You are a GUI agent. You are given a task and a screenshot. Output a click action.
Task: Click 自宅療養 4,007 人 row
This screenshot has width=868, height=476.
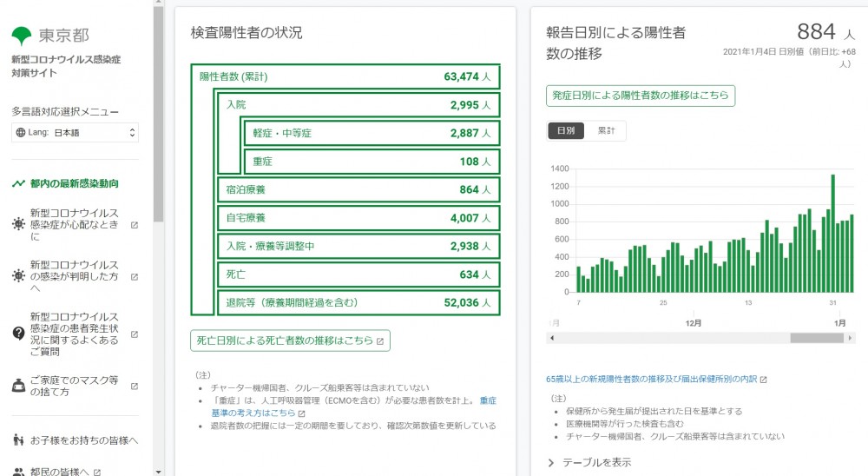click(x=358, y=218)
